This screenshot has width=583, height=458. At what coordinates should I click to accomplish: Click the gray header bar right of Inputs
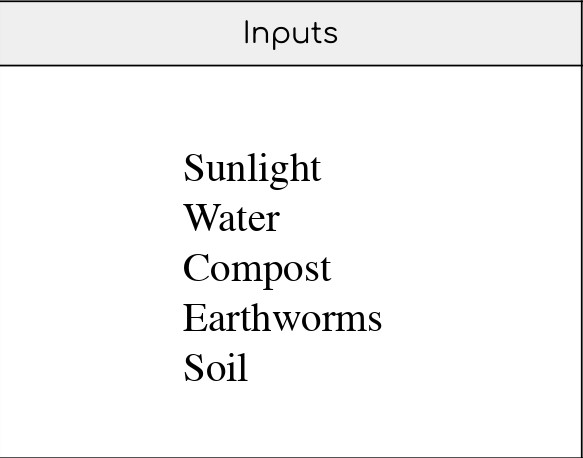point(459,34)
